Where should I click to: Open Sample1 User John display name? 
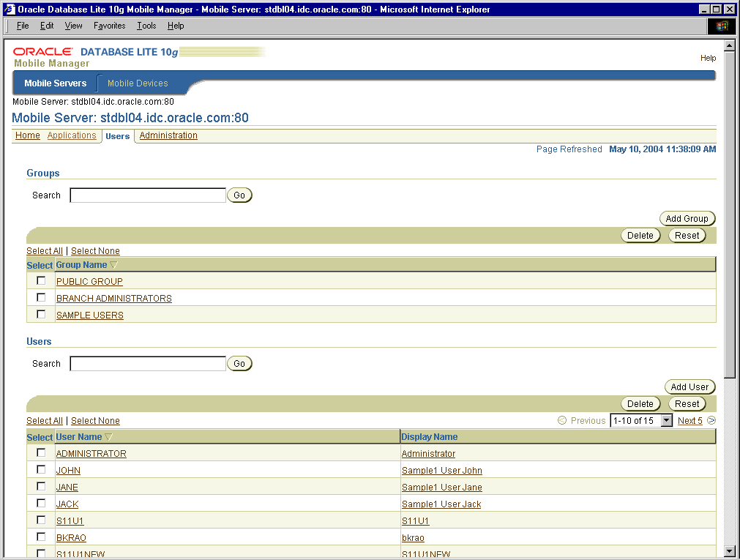[x=442, y=471]
